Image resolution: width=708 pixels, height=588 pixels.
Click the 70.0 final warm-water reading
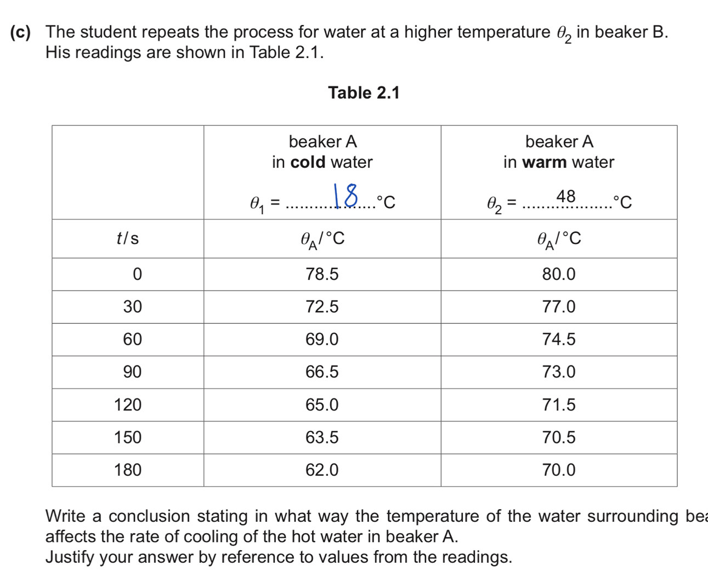559,470
